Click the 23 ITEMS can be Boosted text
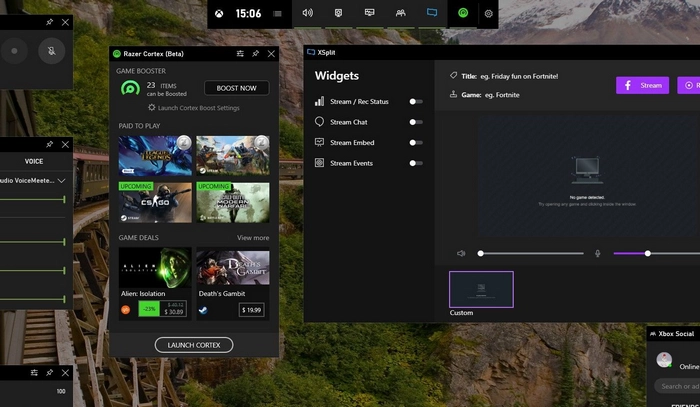700x407 pixels. pos(167,89)
